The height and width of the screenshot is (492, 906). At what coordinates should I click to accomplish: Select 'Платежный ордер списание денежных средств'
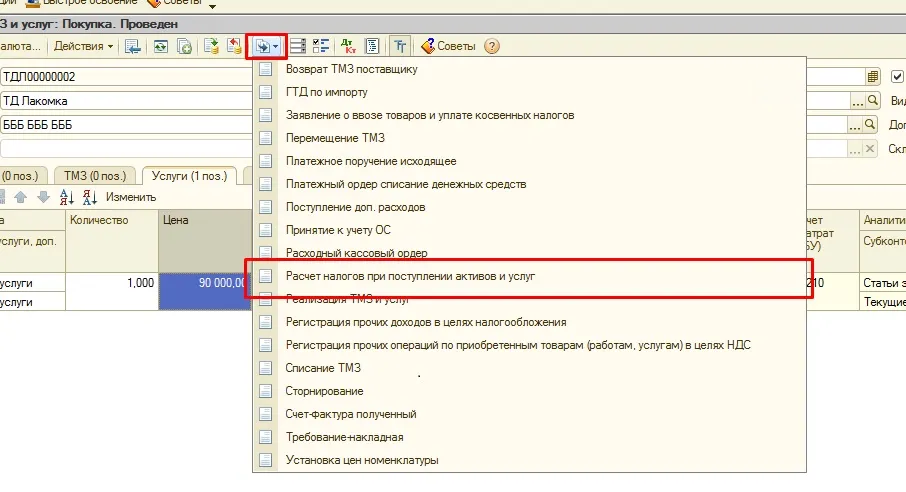[x=529, y=184]
